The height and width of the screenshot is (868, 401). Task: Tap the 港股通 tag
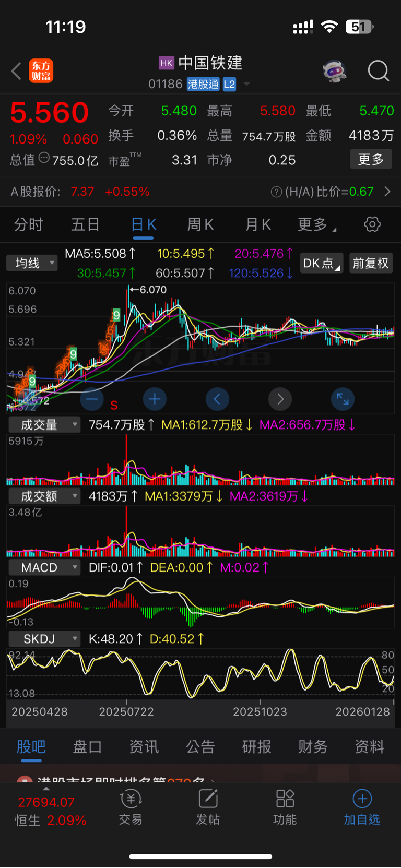tap(203, 84)
